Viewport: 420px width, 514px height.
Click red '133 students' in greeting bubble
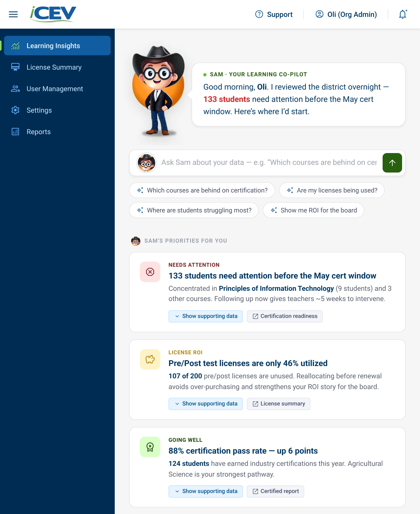[x=227, y=99]
